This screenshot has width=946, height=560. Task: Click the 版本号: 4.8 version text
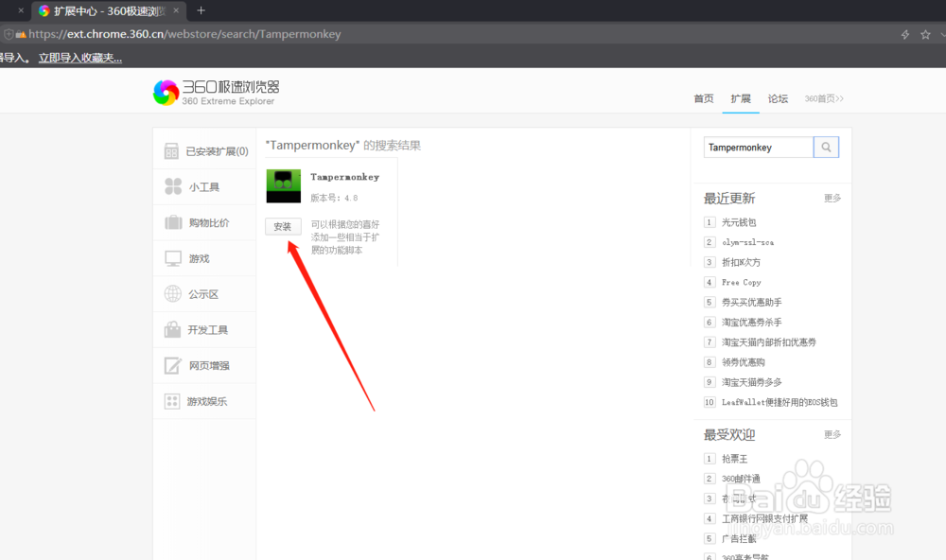(x=334, y=198)
